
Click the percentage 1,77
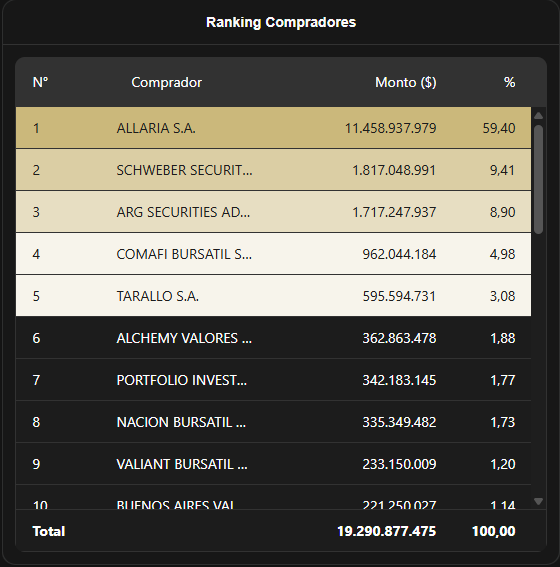[x=503, y=380]
